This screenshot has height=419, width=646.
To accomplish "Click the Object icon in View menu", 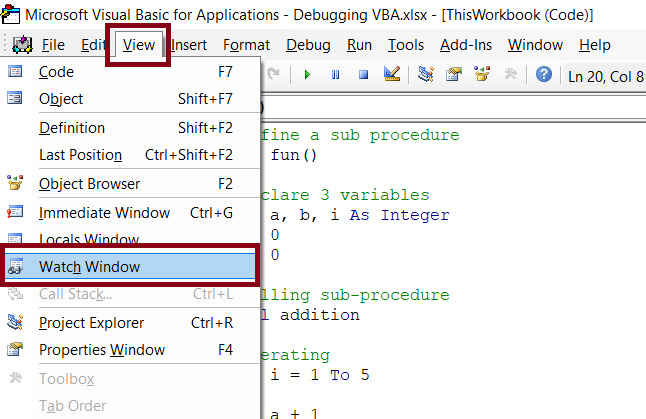I will [x=15, y=98].
